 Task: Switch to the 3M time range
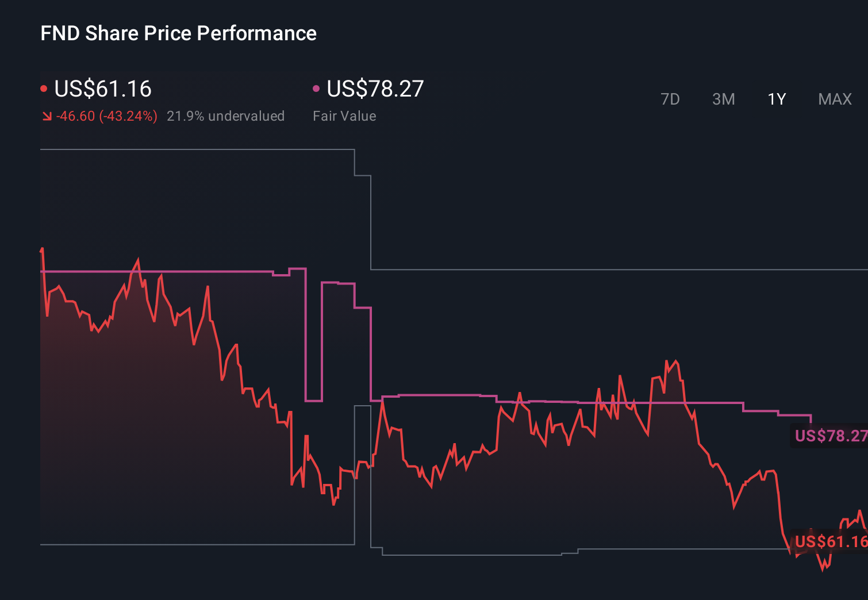[723, 99]
